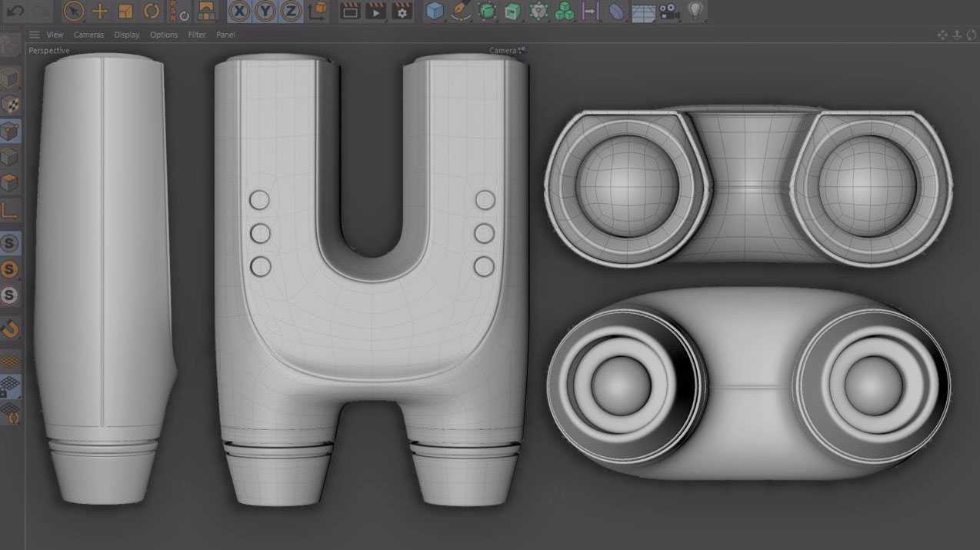Screen dimensions: 980x550
Task: Open the Cameras menu
Action: tap(88, 35)
